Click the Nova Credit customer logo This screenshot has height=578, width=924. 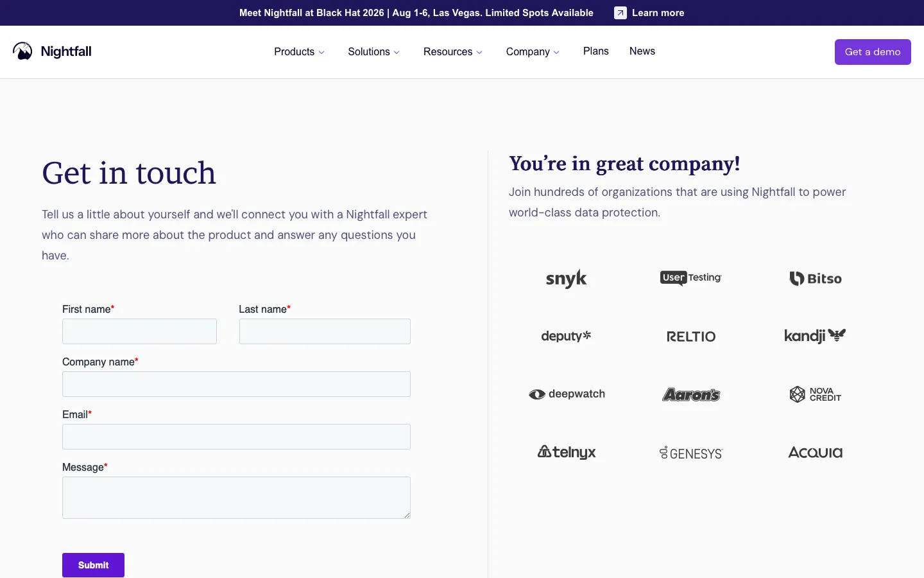816,394
